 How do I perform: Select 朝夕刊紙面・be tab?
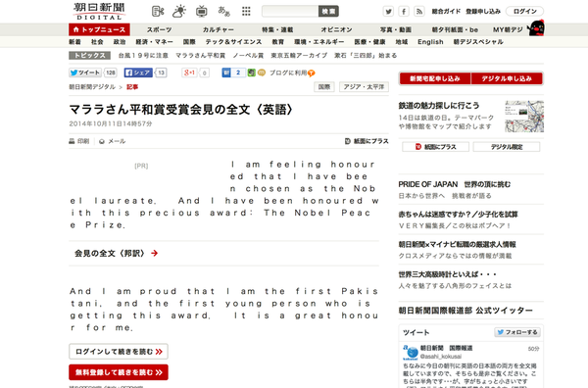coord(455,29)
